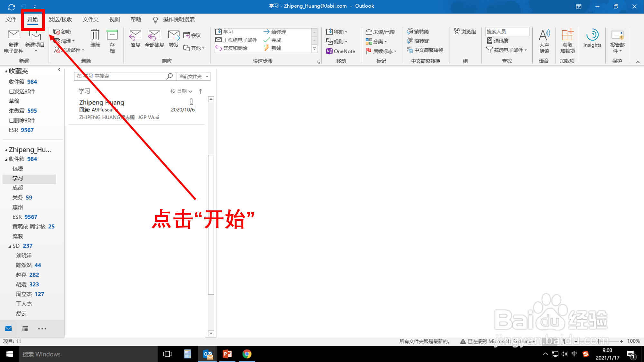Click 简转繁 conversion button
644x362 pixels.
click(x=418, y=41)
